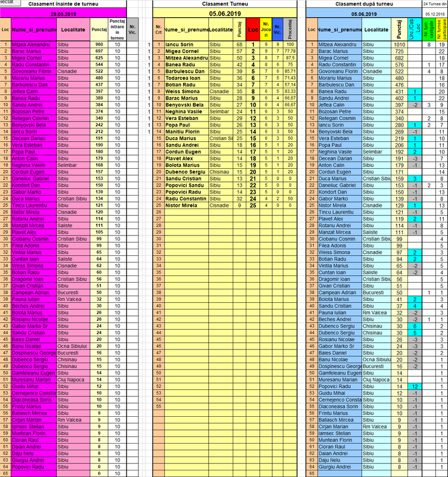Screen dimensions: 448x477
Task: Click the gray 'Nr. Vic.' header in the left table
Action: point(132,29)
